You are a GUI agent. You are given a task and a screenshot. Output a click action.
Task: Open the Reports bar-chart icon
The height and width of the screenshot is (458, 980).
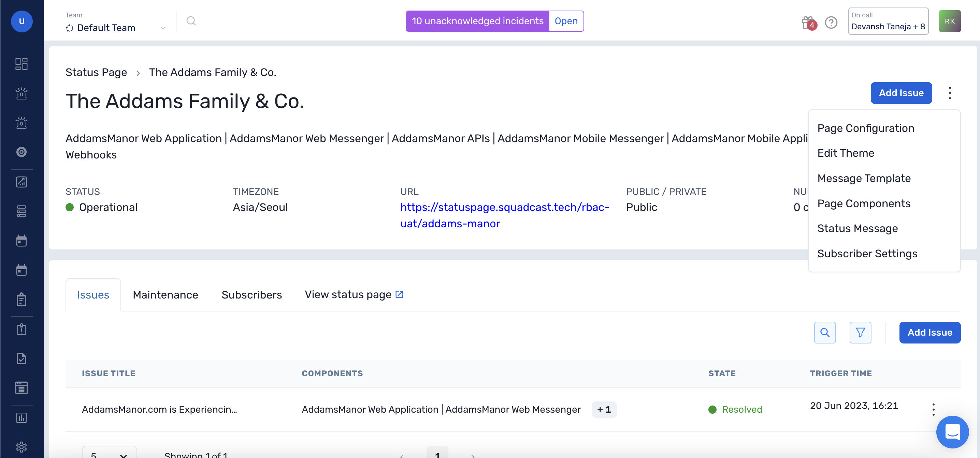coord(21,418)
